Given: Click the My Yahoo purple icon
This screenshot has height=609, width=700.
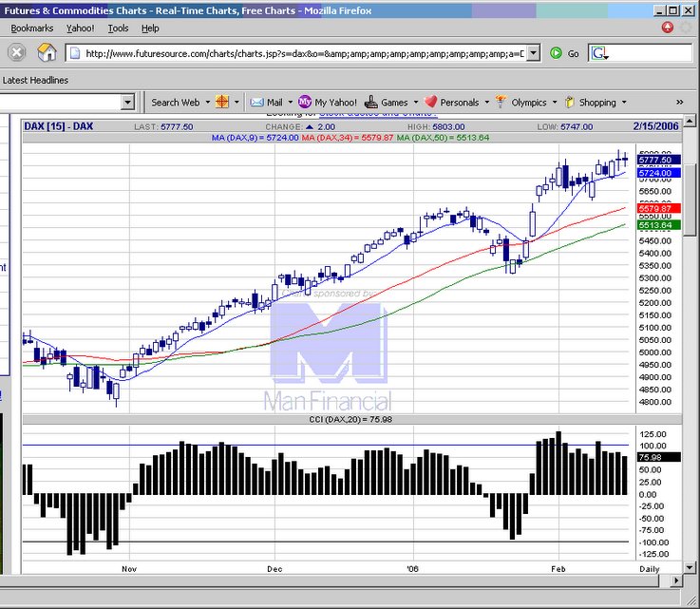Looking at the screenshot, I should point(305,102).
